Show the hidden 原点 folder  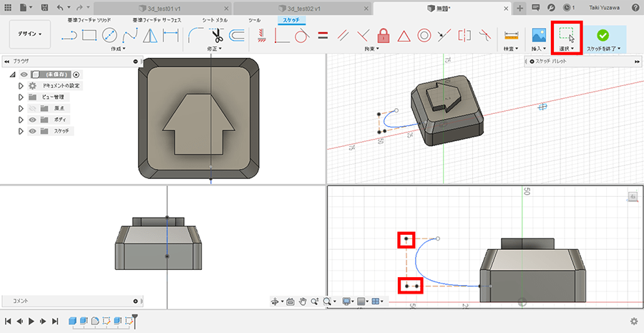(31, 108)
